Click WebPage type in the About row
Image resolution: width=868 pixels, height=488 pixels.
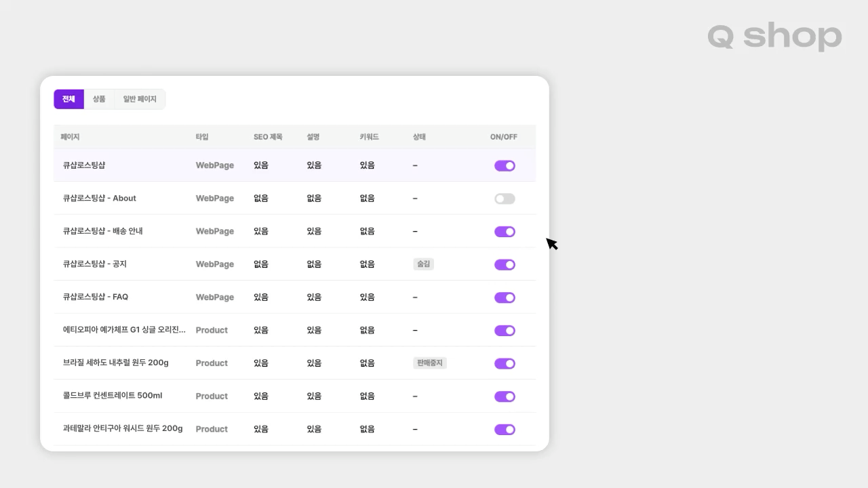[215, 199]
